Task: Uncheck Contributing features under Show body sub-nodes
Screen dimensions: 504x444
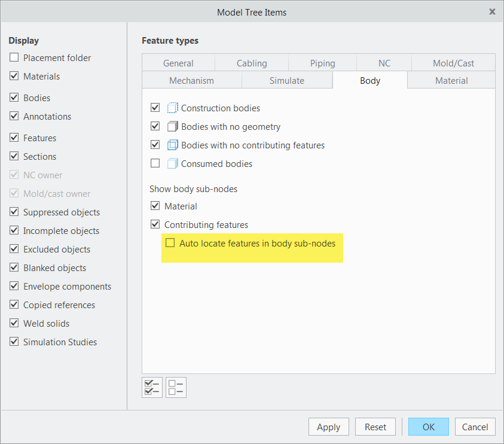Action: tap(155, 224)
